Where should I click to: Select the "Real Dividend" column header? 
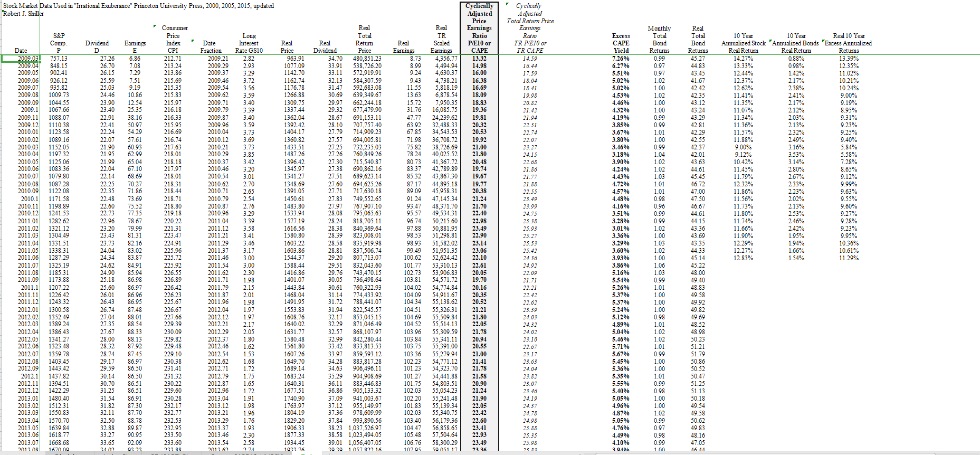coord(325,47)
